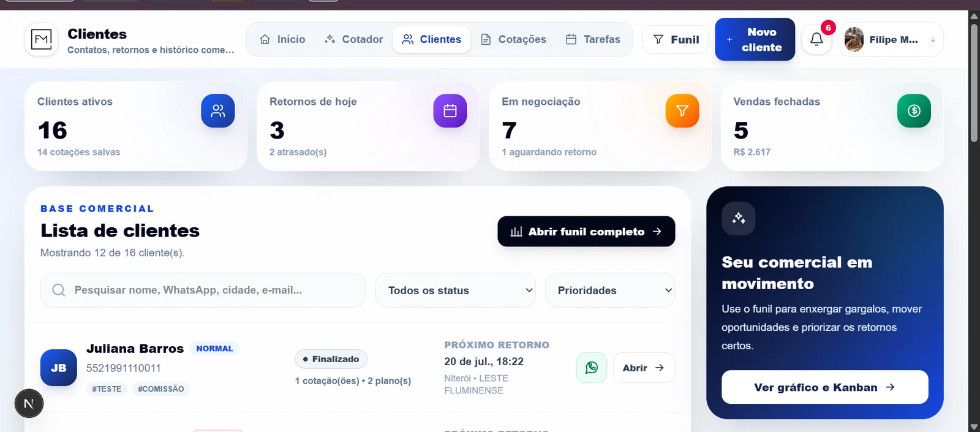Click the 'Mostrando 12 de 16 cliente(s).' text
This screenshot has width=980, height=432.
tap(113, 253)
